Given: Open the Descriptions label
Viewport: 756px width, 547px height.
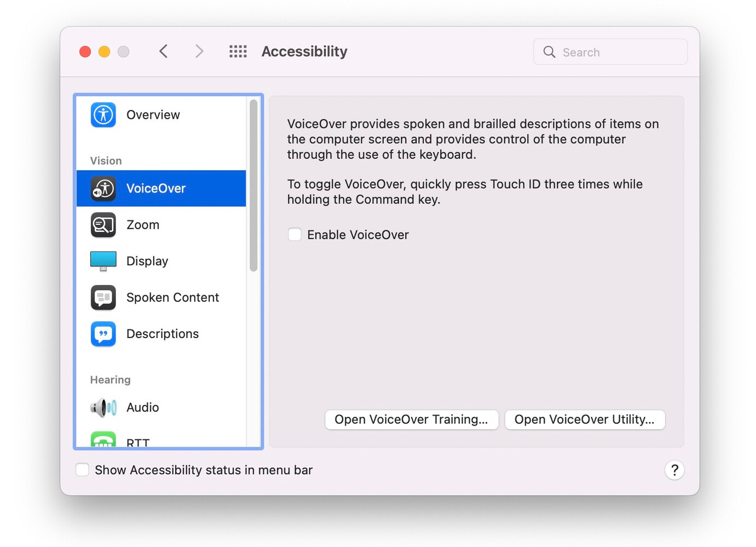Looking at the screenshot, I should (163, 334).
